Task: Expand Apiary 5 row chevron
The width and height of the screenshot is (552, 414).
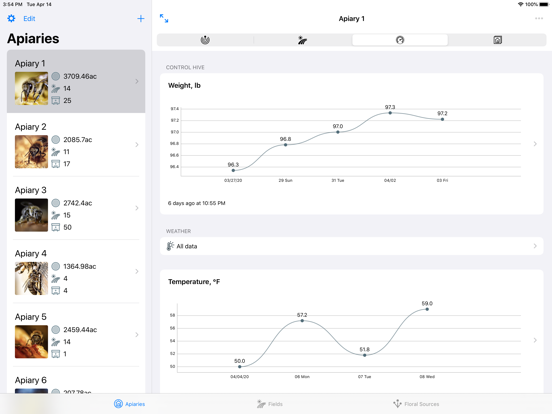Action: tap(137, 335)
